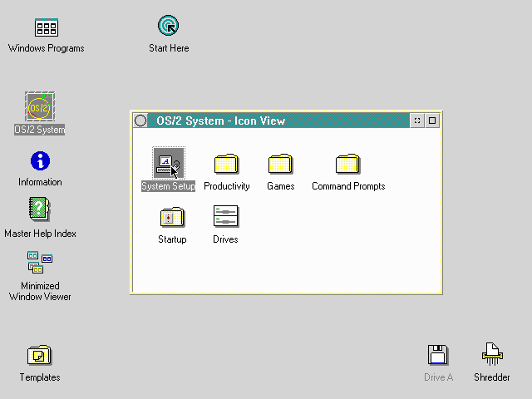Click the Start Here icon

click(x=169, y=27)
